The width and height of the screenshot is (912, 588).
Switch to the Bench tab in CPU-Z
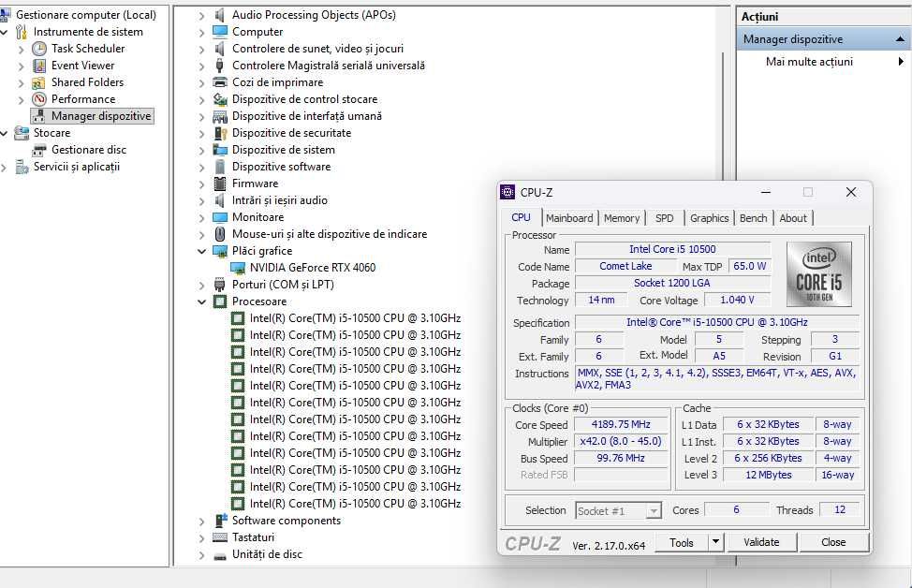coord(753,218)
